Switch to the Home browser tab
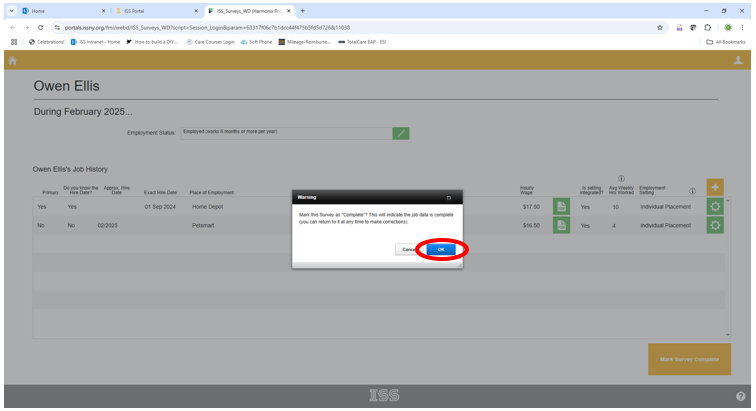The image size is (756, 411). (x=55, y=10)
